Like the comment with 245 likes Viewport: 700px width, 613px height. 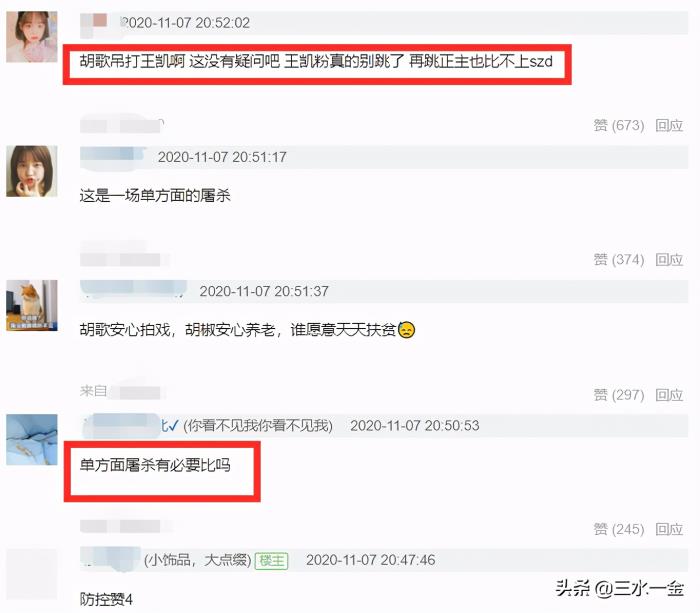tap(618, 529)
